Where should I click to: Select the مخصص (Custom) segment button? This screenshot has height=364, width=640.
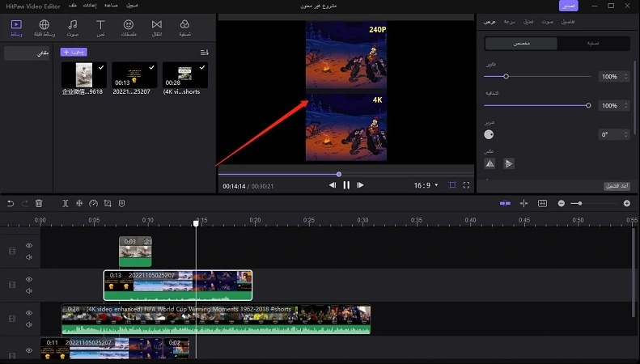coord(521,43)
